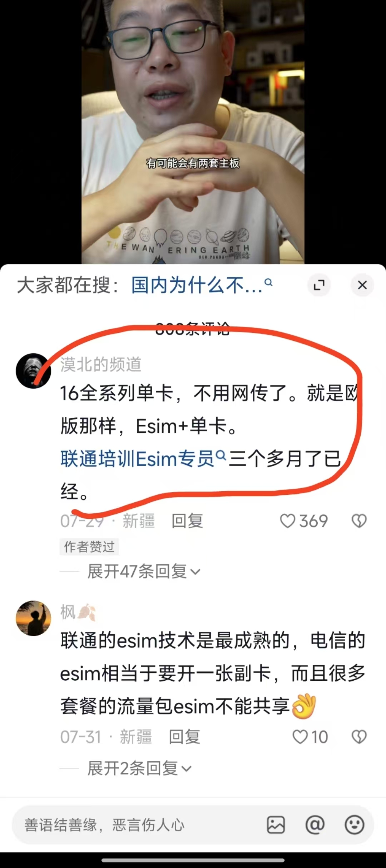Like the comment with 10 likes

(300, 737)
